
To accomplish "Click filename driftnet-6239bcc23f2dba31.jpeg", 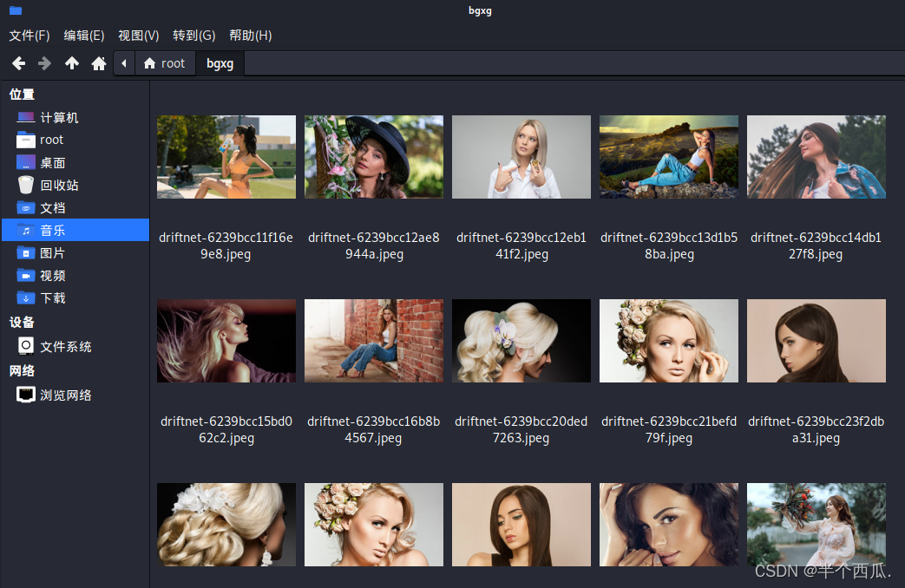I will (x=816, y=430).
